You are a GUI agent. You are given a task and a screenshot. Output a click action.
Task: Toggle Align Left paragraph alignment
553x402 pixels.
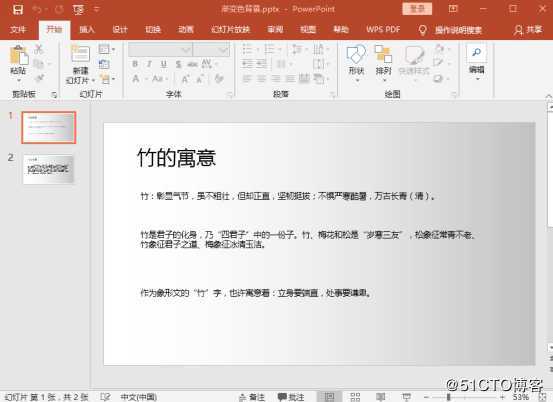247,79
